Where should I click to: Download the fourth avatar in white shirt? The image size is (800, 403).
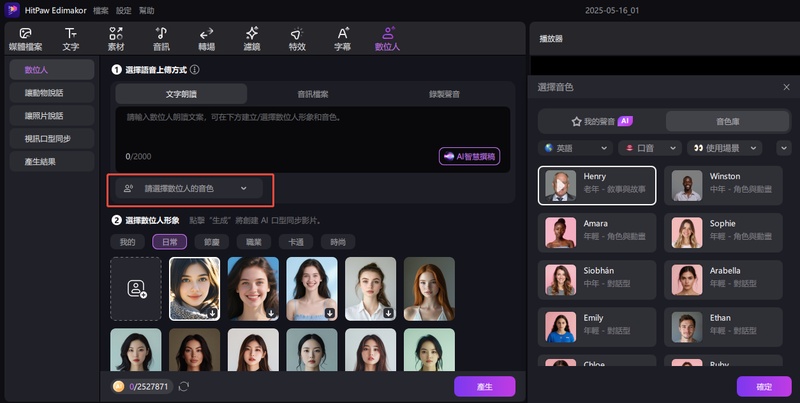(389, 313)
